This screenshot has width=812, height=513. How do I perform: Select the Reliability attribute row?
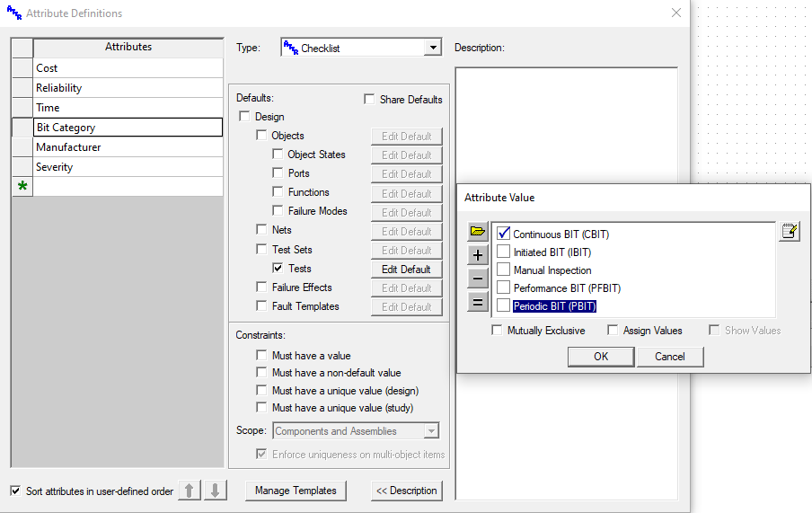(x=128, y=87)
